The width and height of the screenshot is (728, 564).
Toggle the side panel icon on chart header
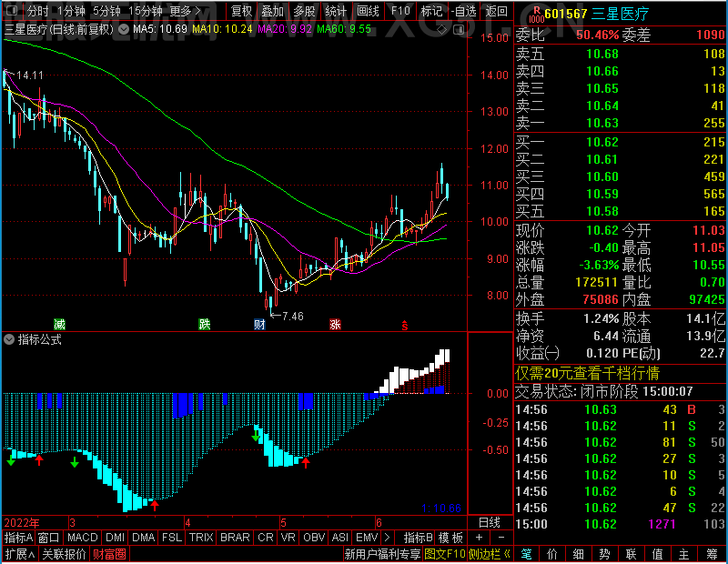pyautogui.click(x=459, y=30)
